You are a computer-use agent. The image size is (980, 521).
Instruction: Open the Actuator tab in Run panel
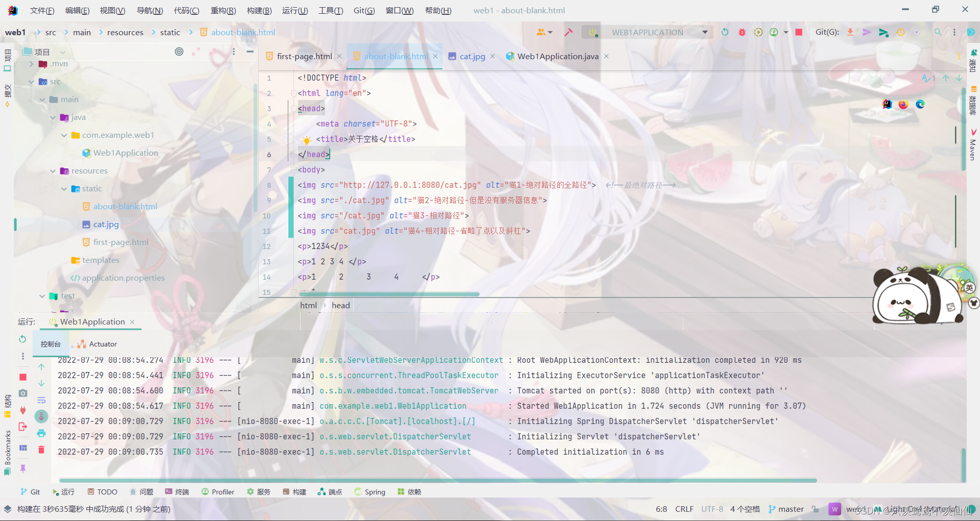tap(97, 344)
